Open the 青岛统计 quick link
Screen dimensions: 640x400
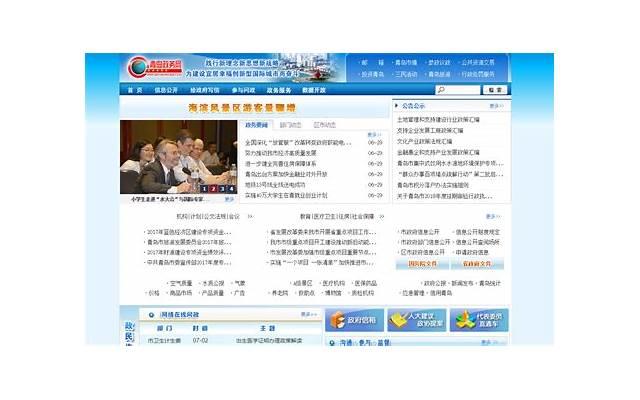tap(489, 283)
